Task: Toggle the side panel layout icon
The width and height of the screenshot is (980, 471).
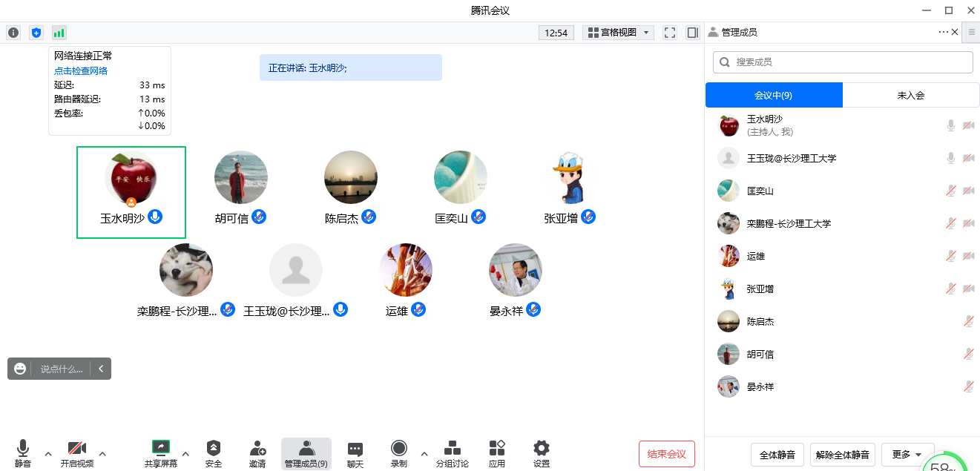Action: [693, 33]
